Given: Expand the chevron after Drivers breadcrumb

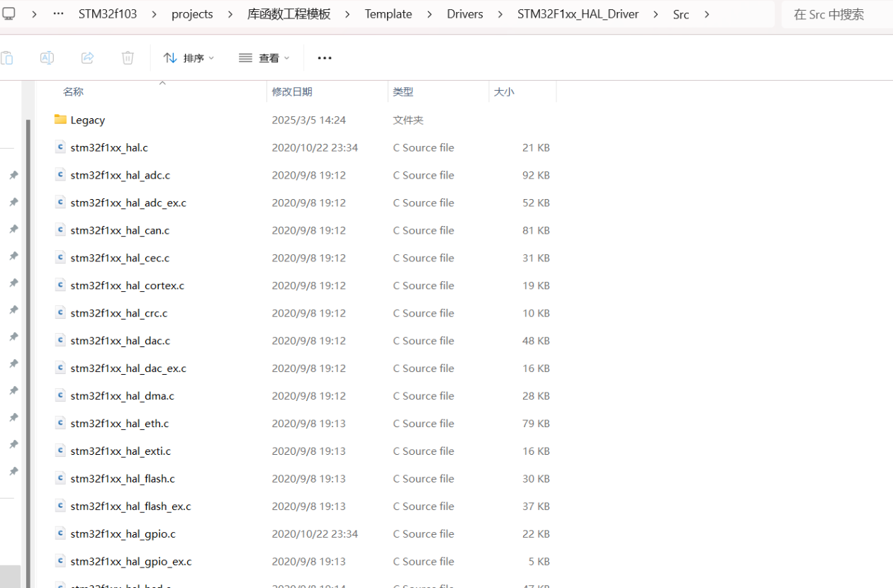Looking at the screenshot, I should [500, 14].
